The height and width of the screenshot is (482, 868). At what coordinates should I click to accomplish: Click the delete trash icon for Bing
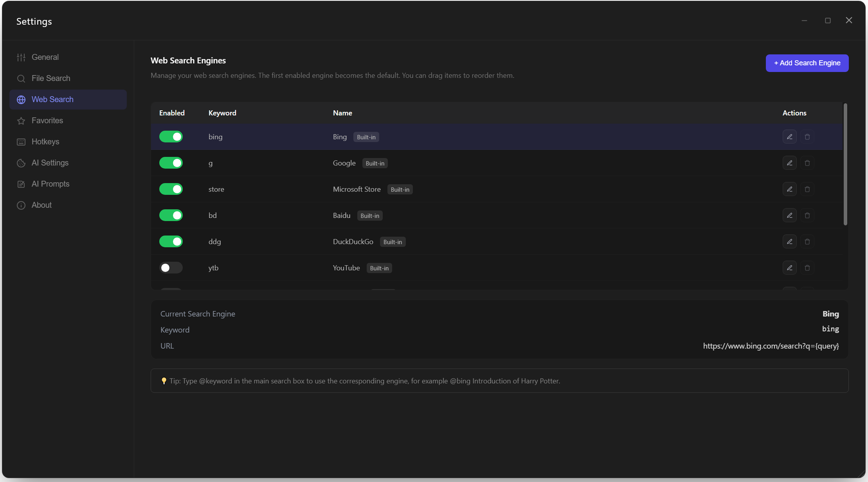coord(807,137)
